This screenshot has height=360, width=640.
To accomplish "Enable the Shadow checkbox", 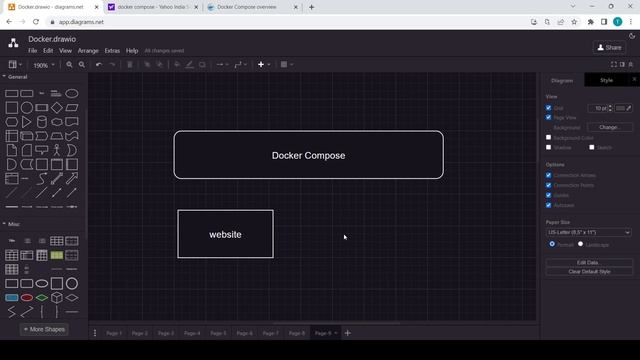I will 549,147.
